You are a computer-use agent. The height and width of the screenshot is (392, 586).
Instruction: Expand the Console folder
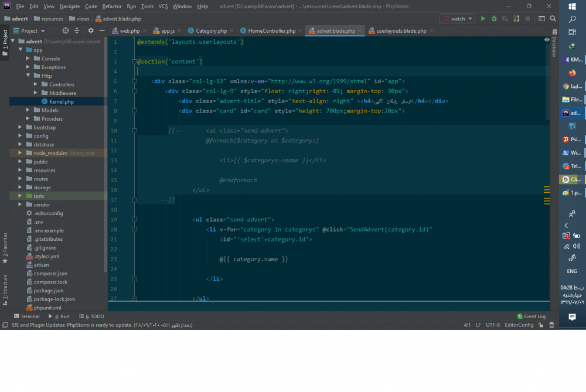coord(28,58)
